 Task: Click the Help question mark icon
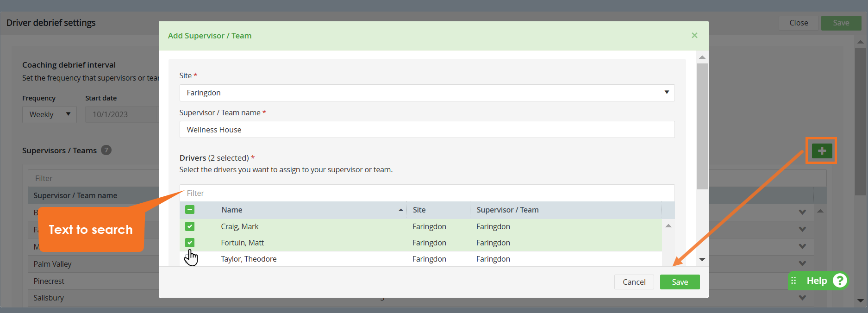point(839,281)
